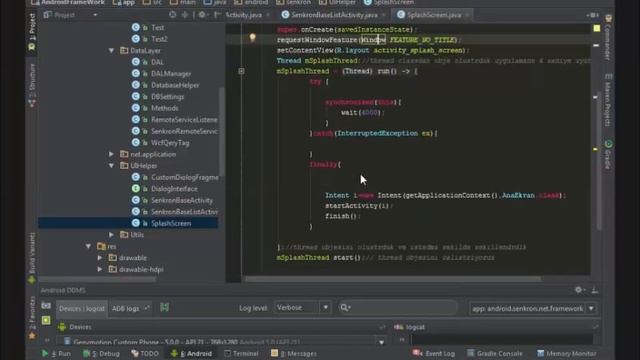The height and width of the screenshot is (360, 640).
Task: Open the Terminal tool window
Action: click(241, 354)
